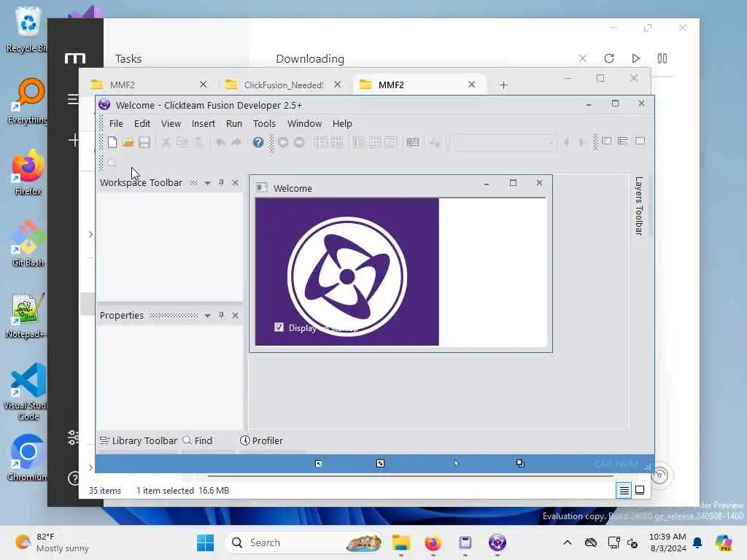Open the blue Help question mark icon
The width and height of the screenshot is (747, 560).
(x=258, y=142)
